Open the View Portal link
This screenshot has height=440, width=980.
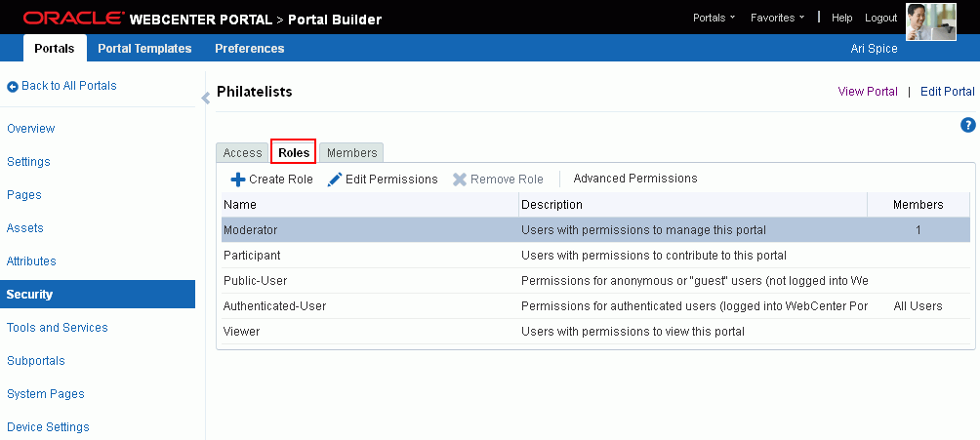point(868,92)
